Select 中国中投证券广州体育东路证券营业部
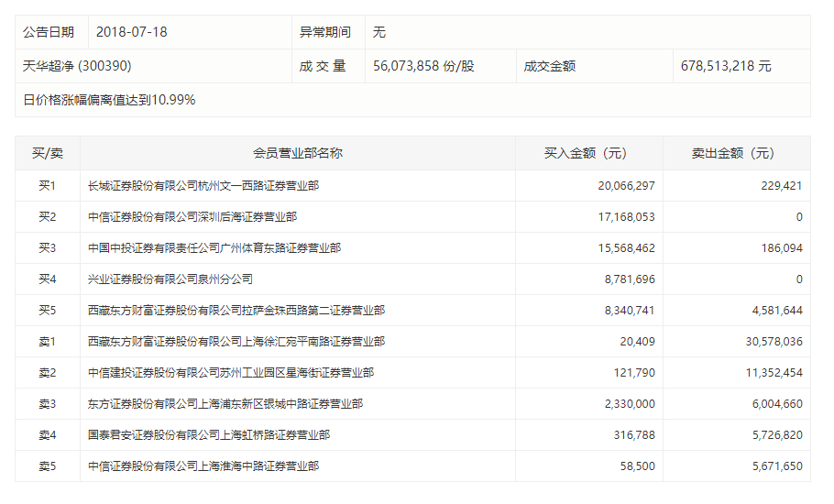Viewport: 834px width, 504px height. [214, 248]
